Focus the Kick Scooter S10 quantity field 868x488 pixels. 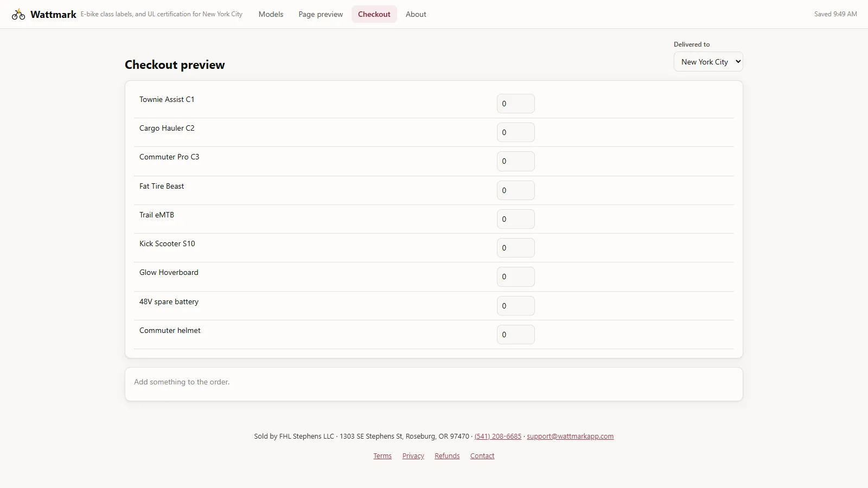click(x=516, y=248)
